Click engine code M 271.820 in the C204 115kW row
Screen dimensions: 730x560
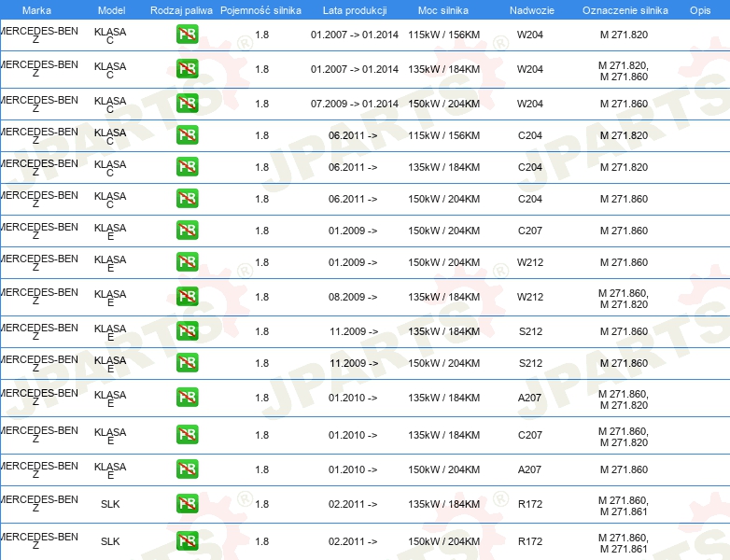tap(624, 135)
